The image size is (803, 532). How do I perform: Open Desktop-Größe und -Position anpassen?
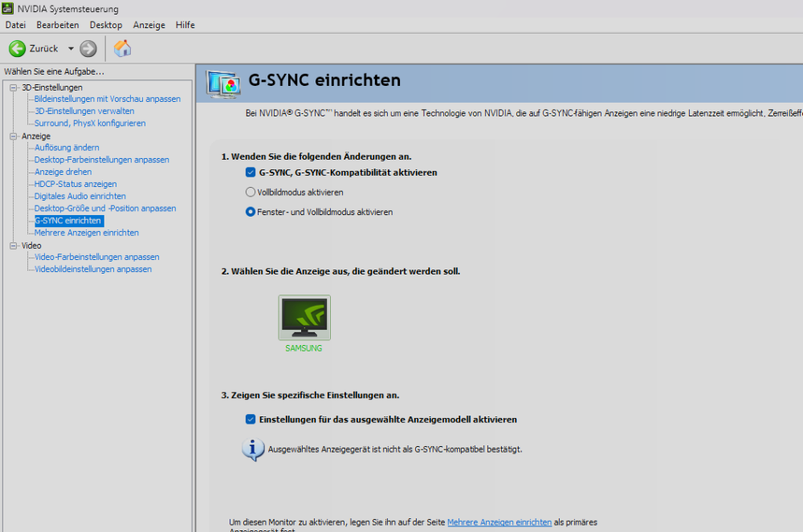pyautogui.click(x=105, y=208)
